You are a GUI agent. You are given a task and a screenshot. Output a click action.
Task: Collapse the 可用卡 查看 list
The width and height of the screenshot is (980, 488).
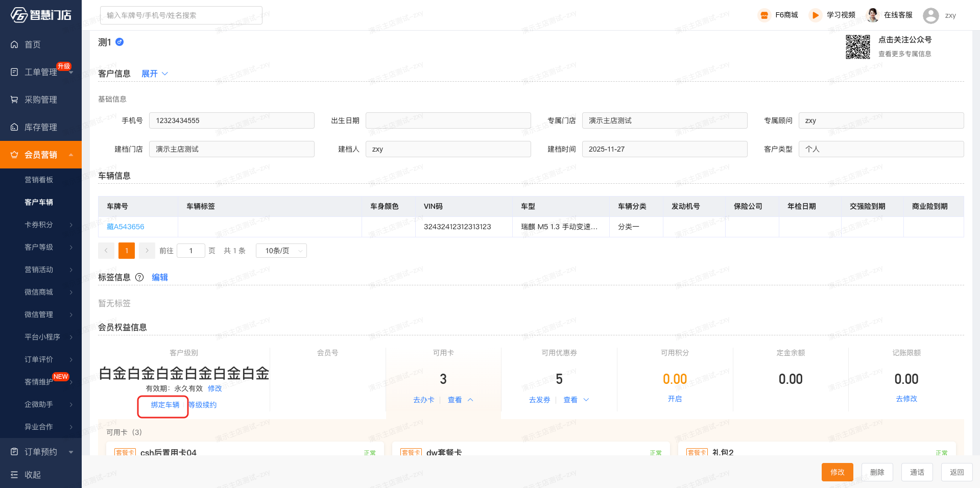(460, 400)
